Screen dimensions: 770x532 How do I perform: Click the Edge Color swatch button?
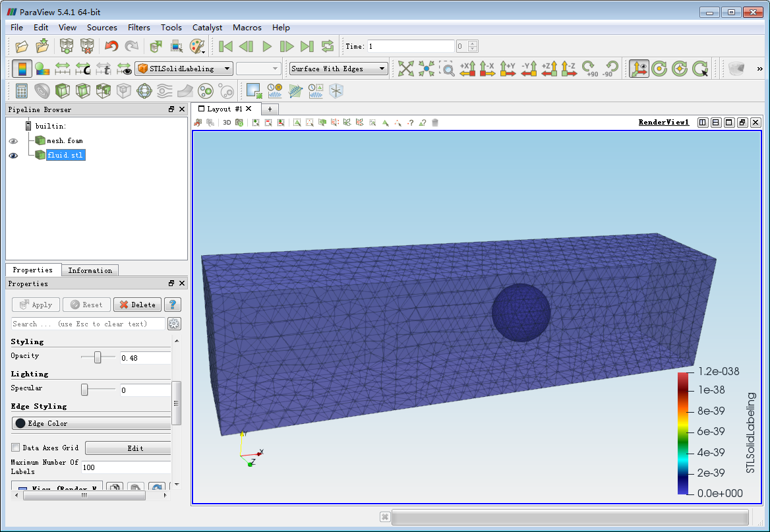click(92, 423)
